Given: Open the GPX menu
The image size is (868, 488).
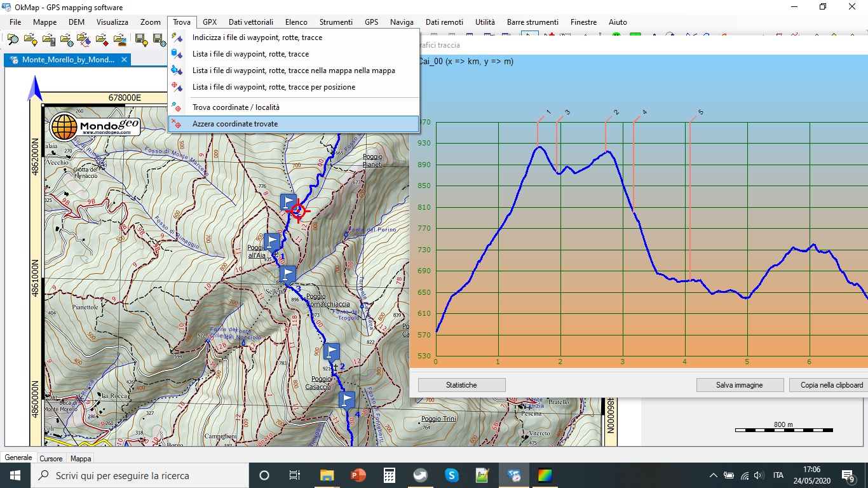Looking at the screenshot, I should pyautogui.click(x=210, y=22).
